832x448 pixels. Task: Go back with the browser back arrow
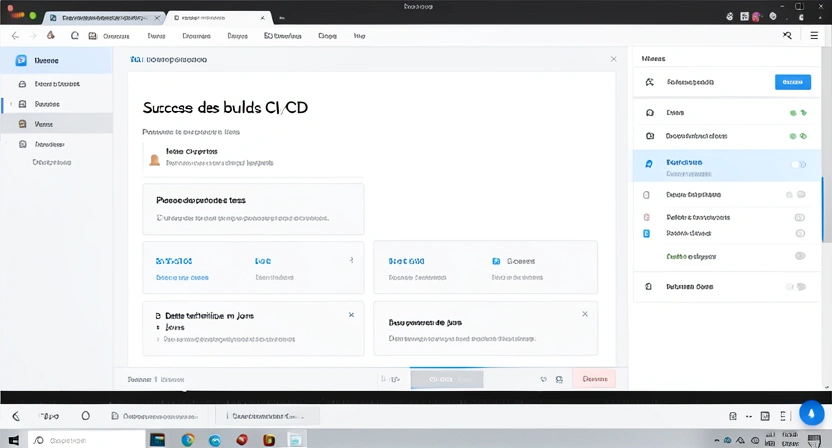click(15, 36)
